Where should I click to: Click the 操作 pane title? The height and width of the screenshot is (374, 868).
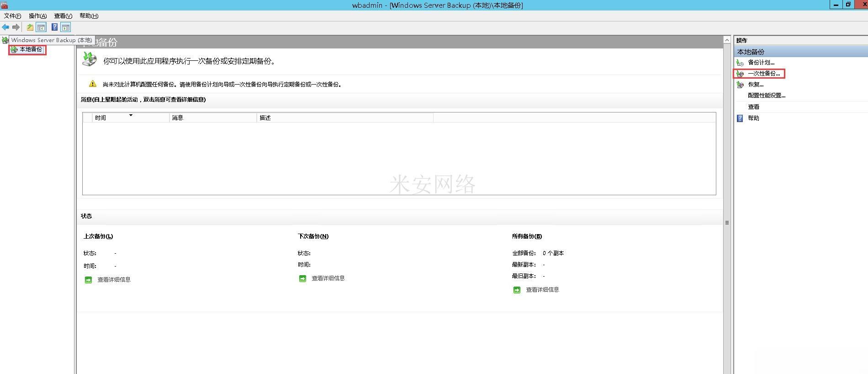pyautogui.click(x=742, y=41)
